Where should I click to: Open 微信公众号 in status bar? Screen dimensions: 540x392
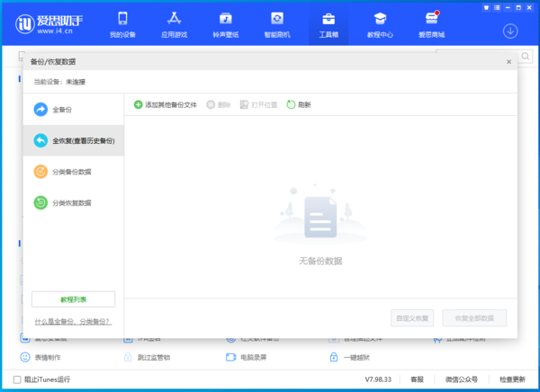pyautogui.click(x=462, y=379)
